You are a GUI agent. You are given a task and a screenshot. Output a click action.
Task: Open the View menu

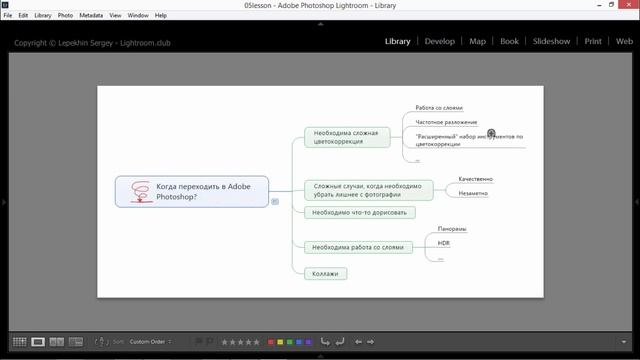pyautogui.click(x=115, y=16)
